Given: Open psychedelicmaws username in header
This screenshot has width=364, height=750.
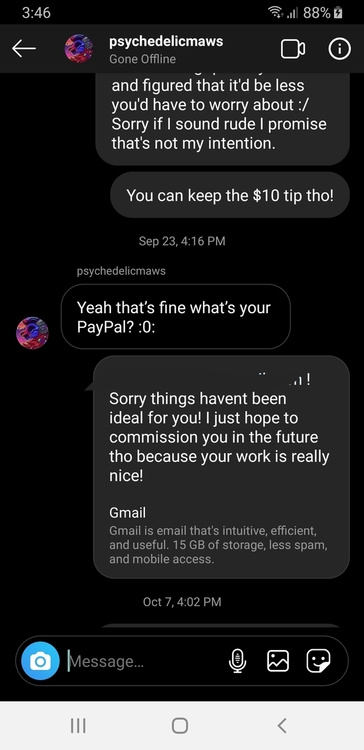Looking at the screenshot, I should pos(166,42).
